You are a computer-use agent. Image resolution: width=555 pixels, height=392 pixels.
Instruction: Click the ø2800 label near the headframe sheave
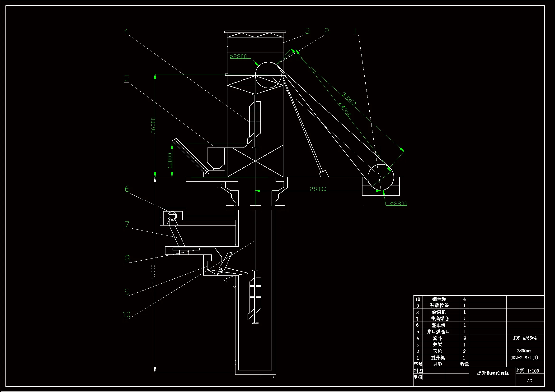pos(238,56)
